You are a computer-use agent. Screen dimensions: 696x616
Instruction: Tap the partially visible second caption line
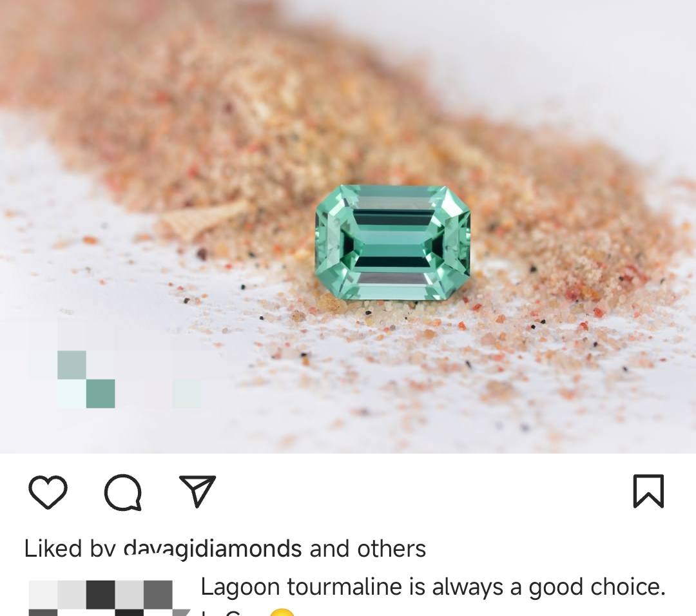(249, 612)
